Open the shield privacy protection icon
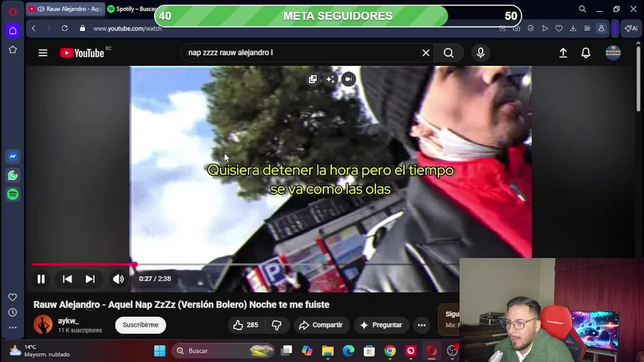Image resolution: width=644 pixels, height=362 pixels. pyautogui.click(x=530, y=29)
